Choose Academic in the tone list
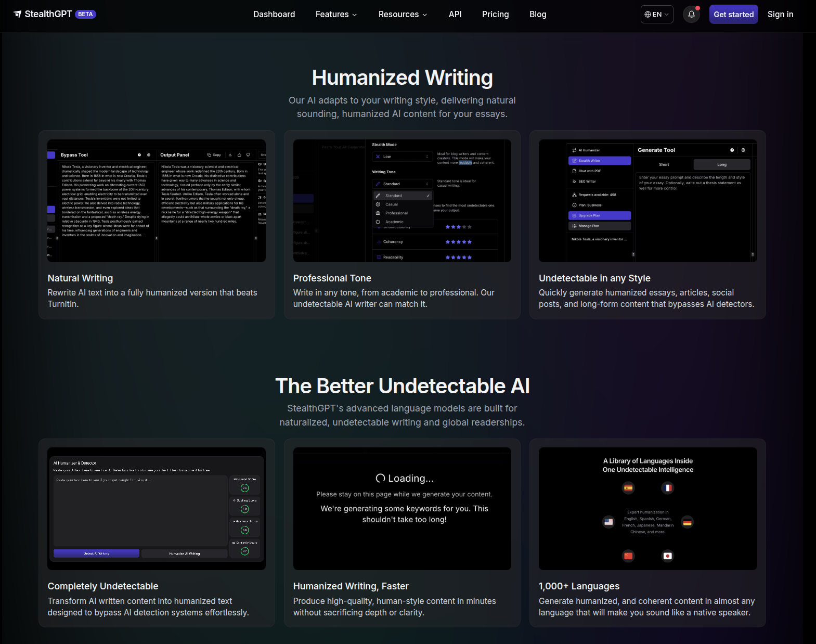 (x=403, y=222)
